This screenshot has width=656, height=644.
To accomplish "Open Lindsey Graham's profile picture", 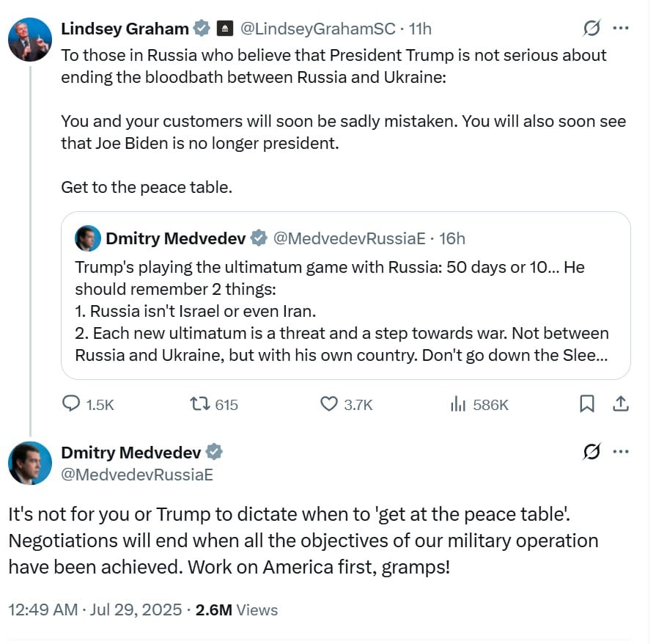I will click(x=30, y=40).
